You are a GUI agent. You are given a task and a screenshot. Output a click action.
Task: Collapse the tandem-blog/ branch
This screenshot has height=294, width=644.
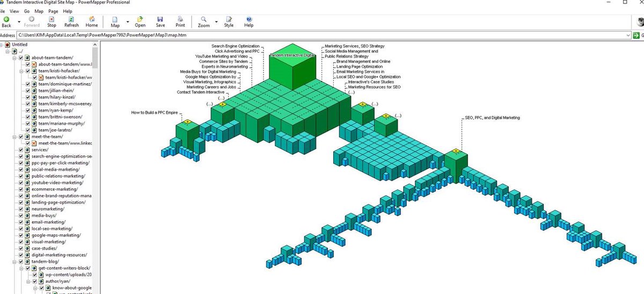point(14,262)
